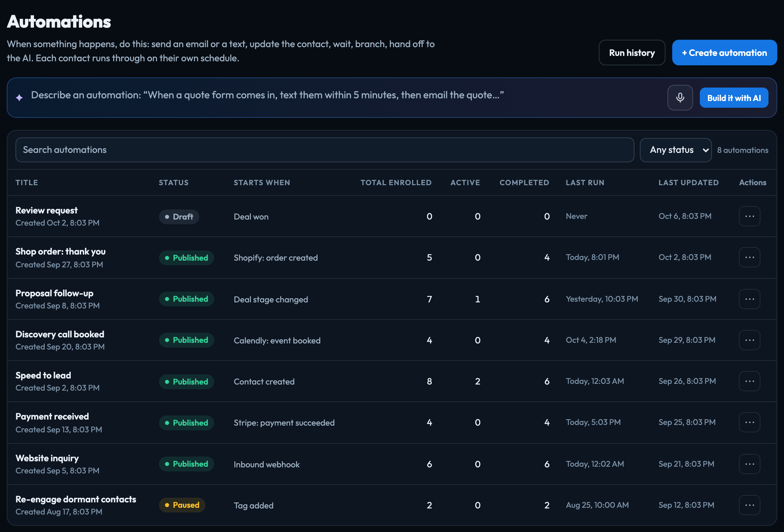Click the Last Run column header

point(585,182)
